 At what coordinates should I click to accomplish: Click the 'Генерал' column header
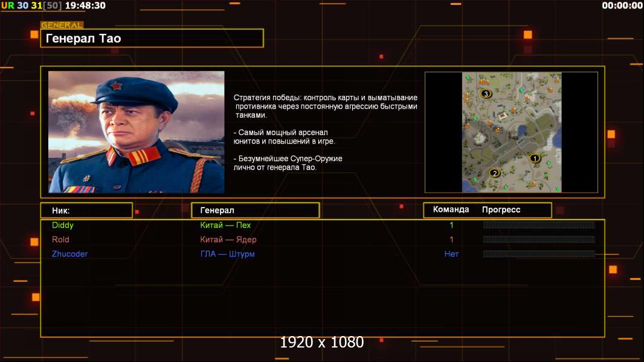tap(256, 211)
